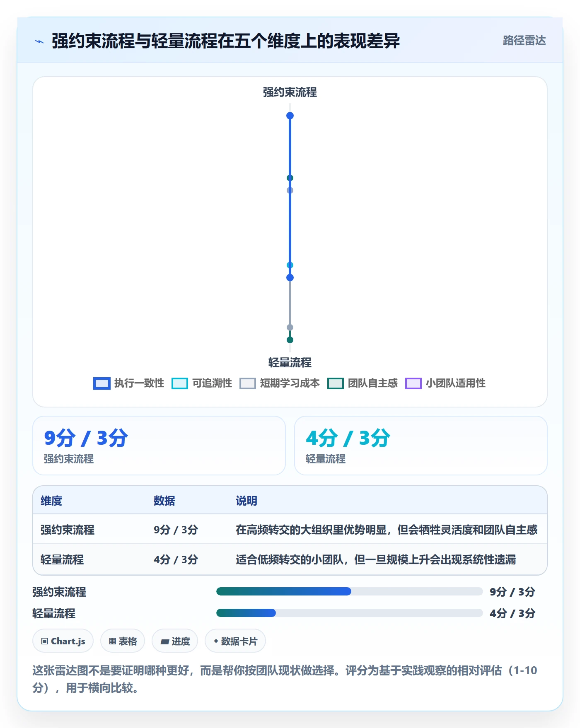Screen dimensions: 580x728
Task: Click the 轻量流程 progress bar
Action: tap(350, 613)
